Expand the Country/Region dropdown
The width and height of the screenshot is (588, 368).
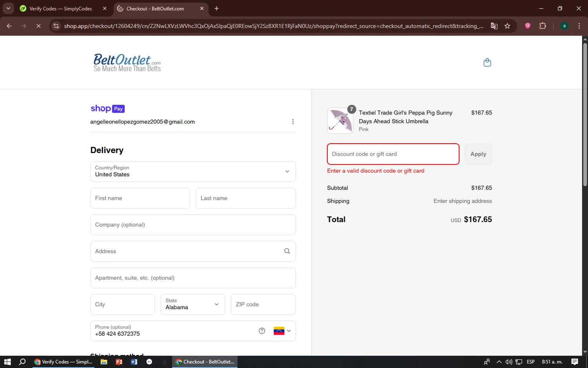coord(193,171)
